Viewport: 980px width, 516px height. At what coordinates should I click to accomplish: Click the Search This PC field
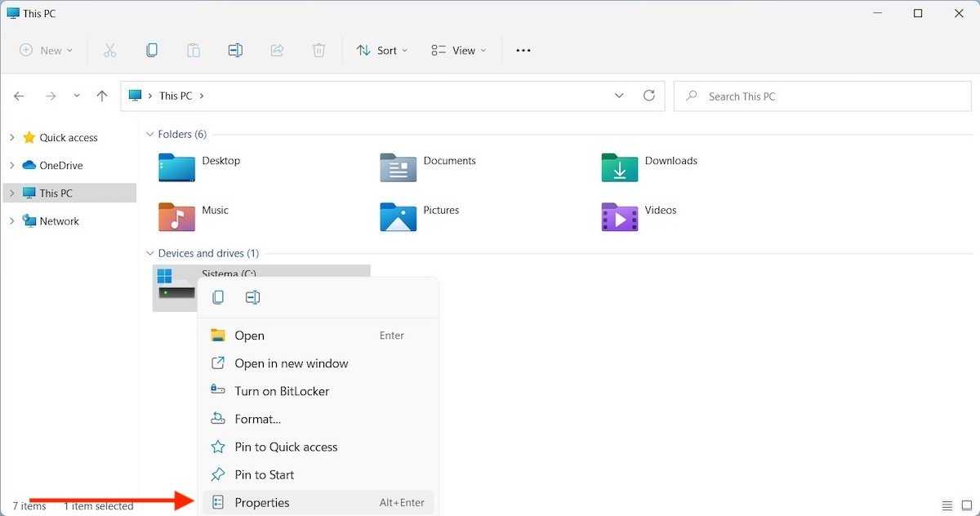(825, 96)
